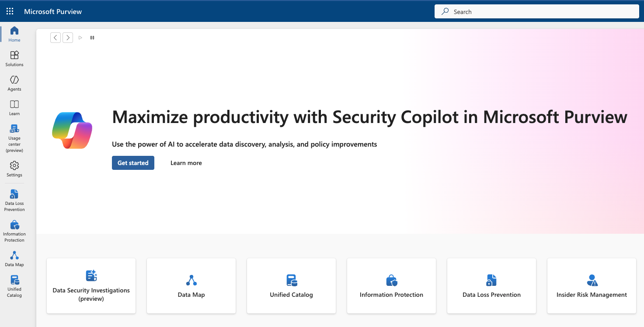The width and height of the screenshot is (644, 327).
Task: Open the Agents sidebar item
Action: 14,83
